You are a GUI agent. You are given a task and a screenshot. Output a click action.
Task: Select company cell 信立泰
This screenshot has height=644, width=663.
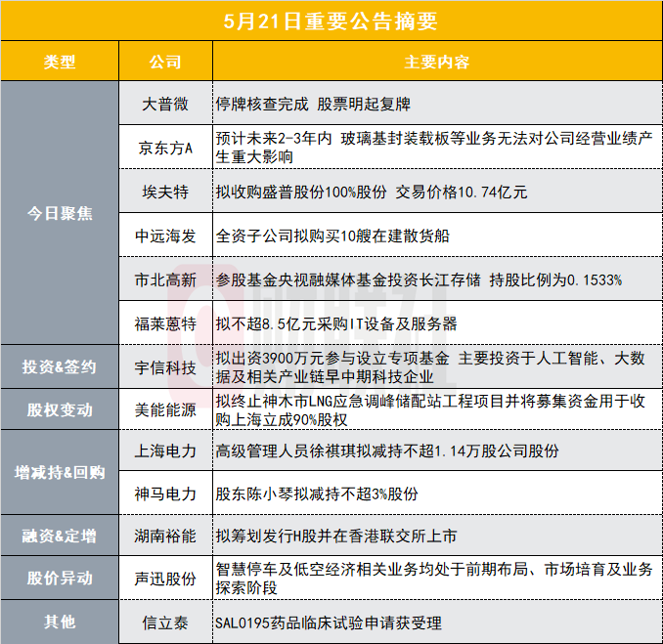pos(165,623)
